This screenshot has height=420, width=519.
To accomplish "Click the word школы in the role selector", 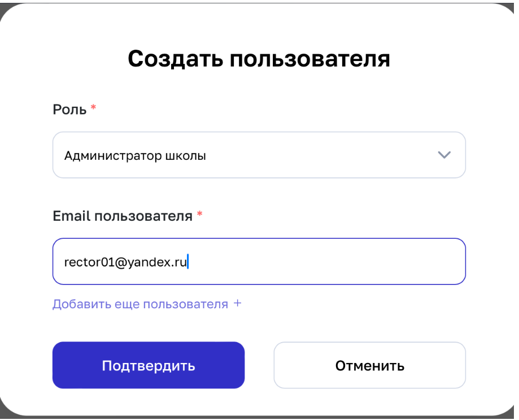I will tap(188, 156).
